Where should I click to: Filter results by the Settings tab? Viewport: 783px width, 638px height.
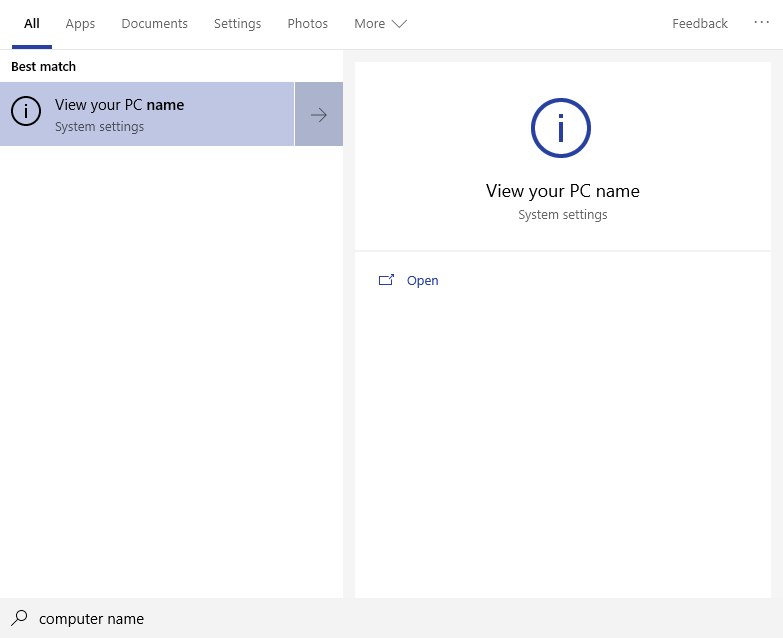click(237, 24)
